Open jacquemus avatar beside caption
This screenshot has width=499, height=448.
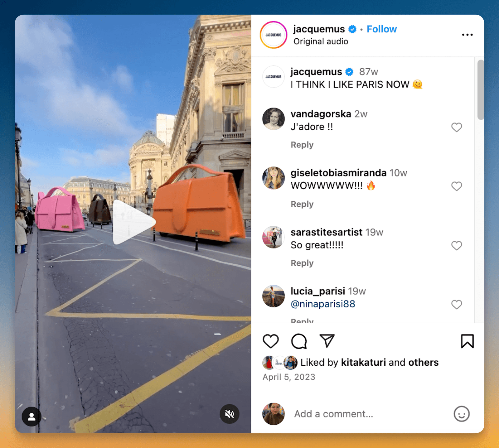(274, 77)
